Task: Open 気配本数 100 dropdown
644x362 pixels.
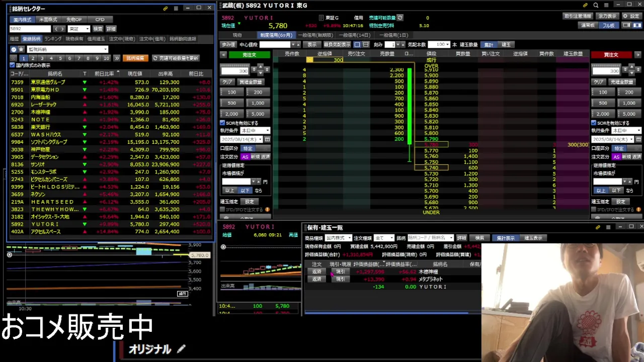Action: [x=439, y=44]
